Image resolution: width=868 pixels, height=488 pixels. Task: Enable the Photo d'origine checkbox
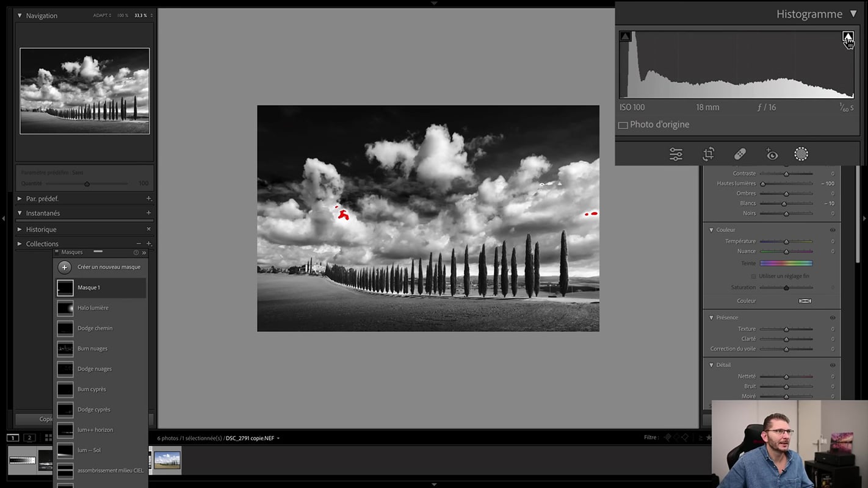click(x=623, y=125)
